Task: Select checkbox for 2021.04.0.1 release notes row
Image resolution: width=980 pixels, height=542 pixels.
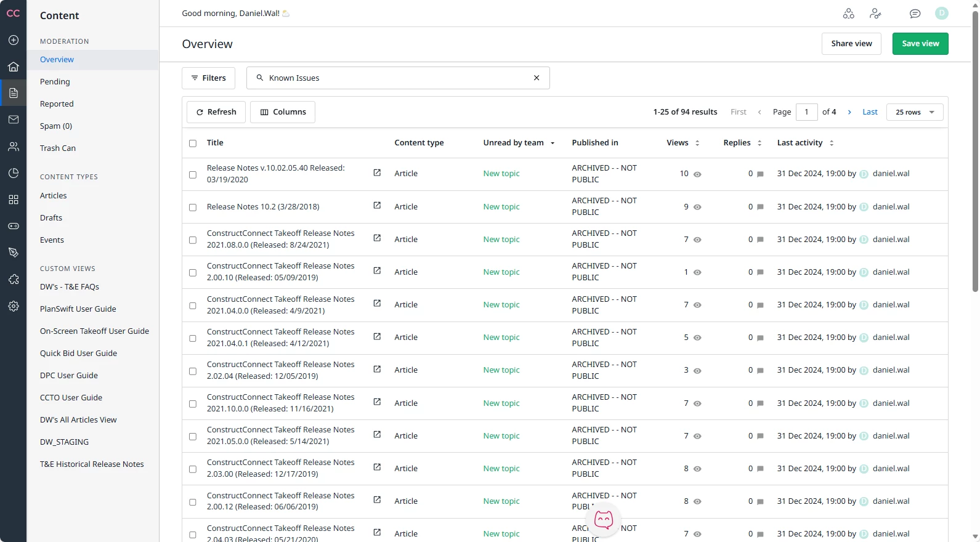Action: click(x=193, y=339)
